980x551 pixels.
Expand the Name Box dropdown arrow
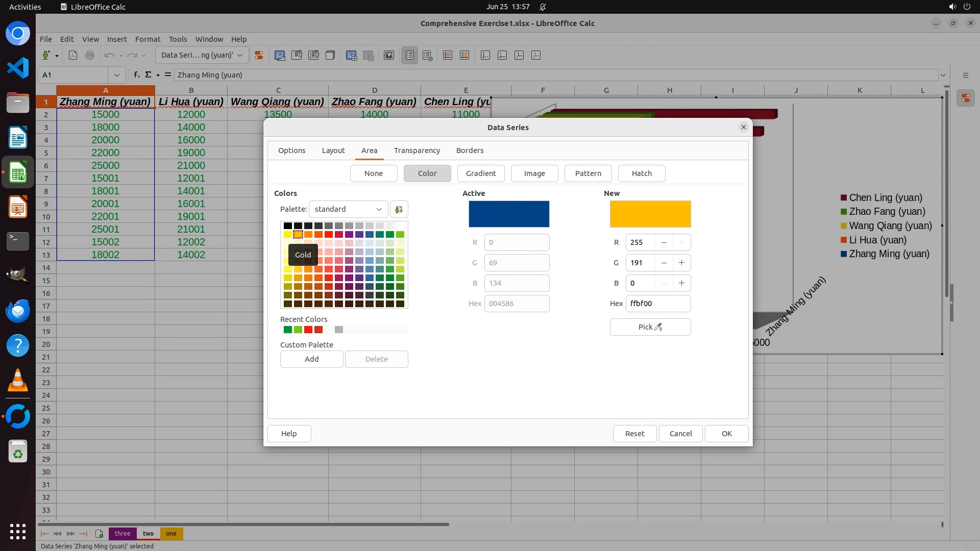(x=117, y=75)
